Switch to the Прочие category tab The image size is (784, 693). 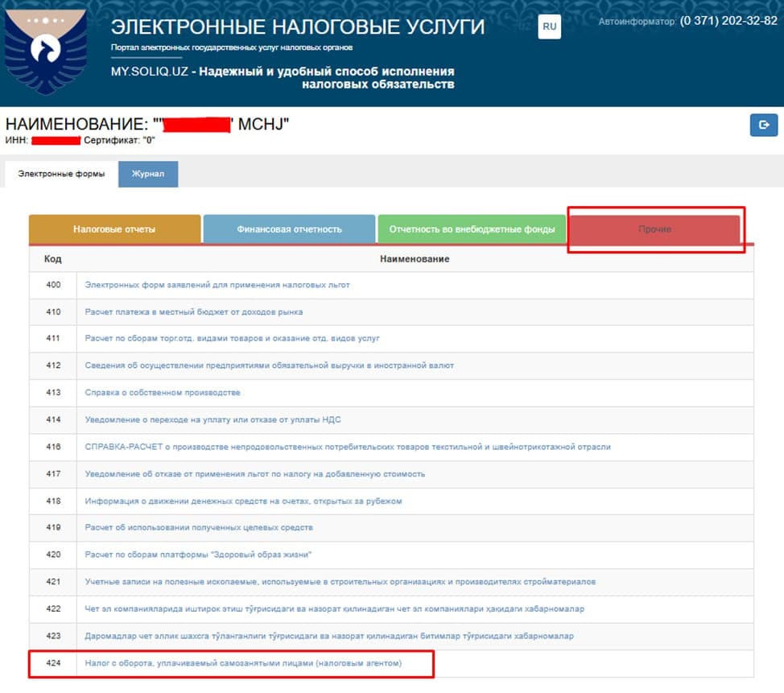pyautogui.click(x=655, y=229)
